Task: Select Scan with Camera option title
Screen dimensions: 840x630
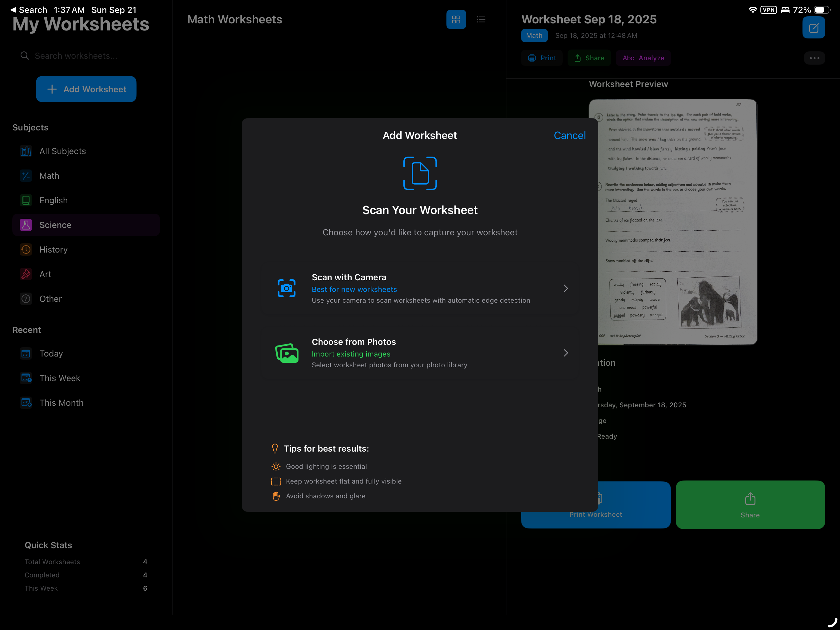Action: (349, 277)
